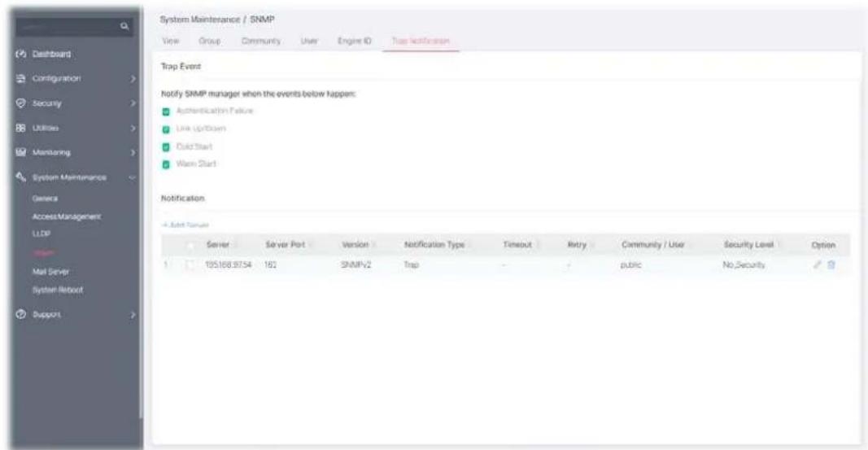The width and height of the screenshot is (868, 450).
Task: Edit the SNMPv2 trap server with pencil icon
Action: click(x=817, y=264)
